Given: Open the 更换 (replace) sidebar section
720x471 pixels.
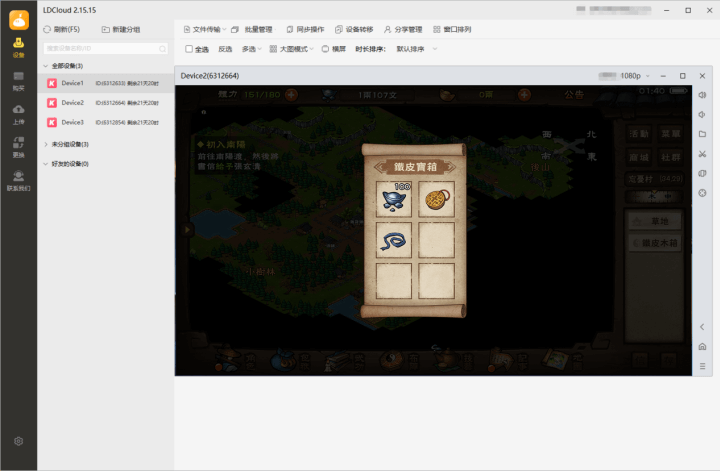Looking at the screenshot, I should [x=18, y=148].
